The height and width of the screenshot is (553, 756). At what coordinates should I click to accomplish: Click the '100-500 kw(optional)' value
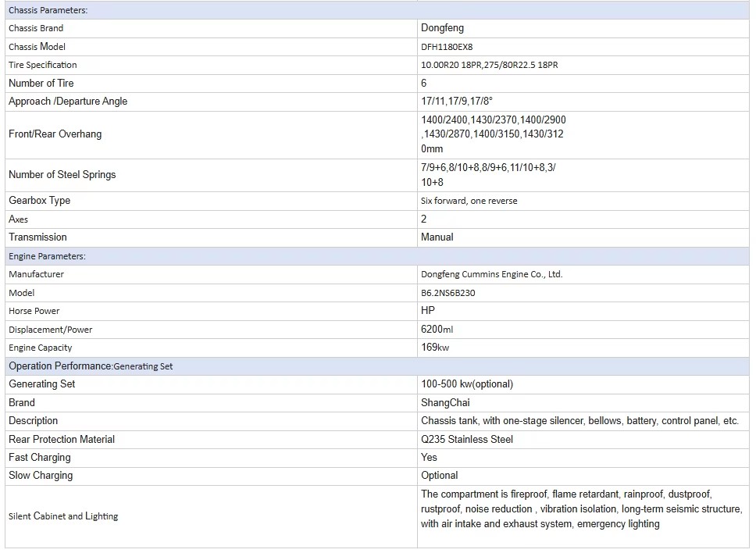[467, 384]
